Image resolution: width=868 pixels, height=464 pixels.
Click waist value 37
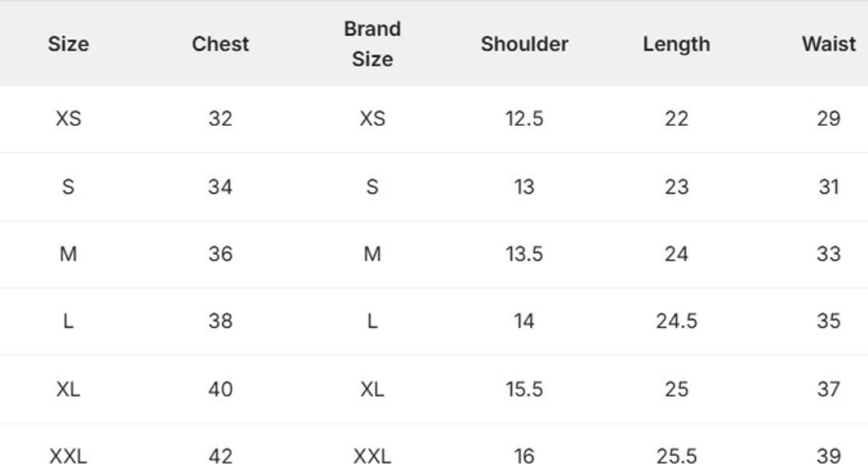pos(828,388)
